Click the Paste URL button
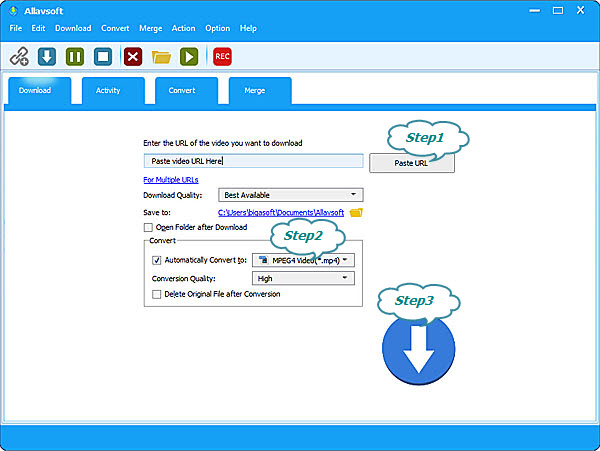 412,163
